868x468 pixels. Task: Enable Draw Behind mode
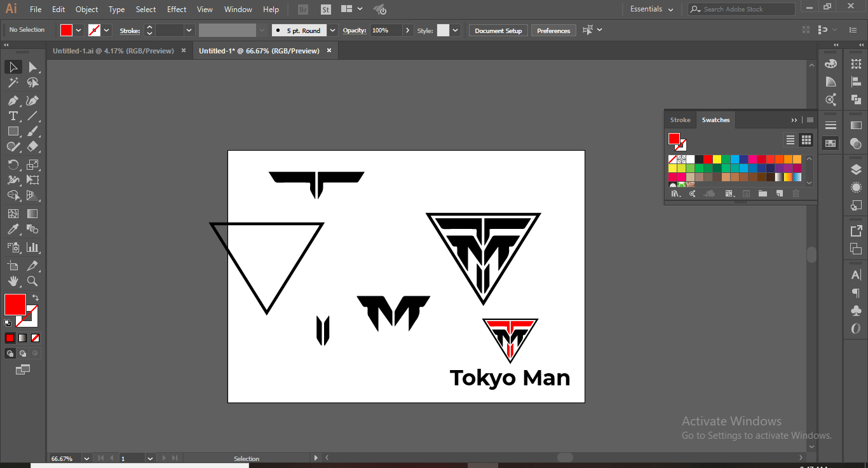click(x=22, y=353)
